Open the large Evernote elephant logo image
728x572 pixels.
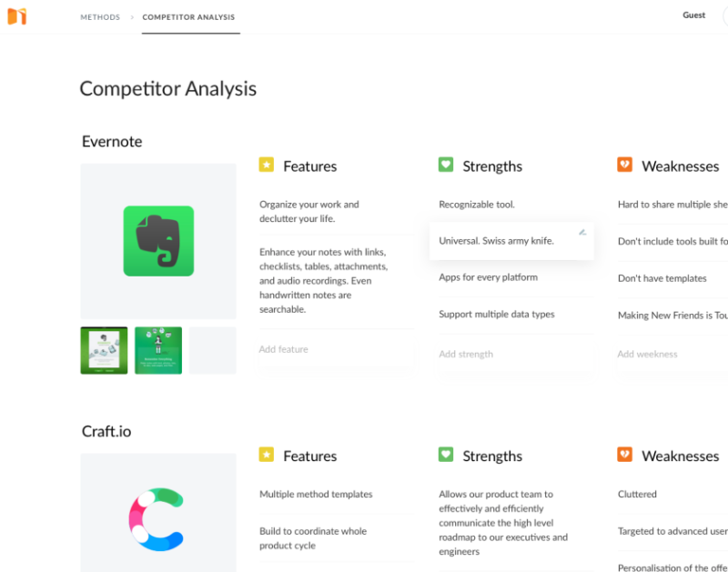158,241
